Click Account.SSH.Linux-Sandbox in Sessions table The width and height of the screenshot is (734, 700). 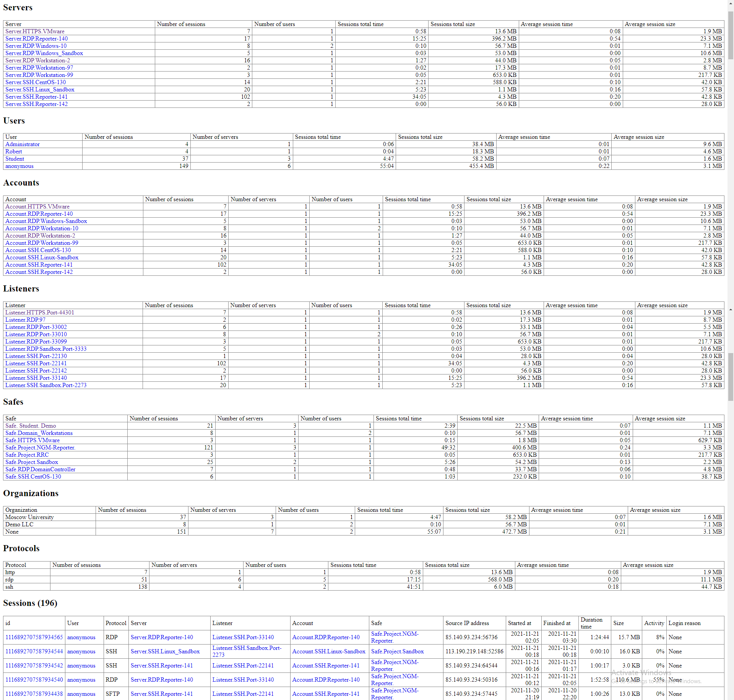(329, 651)
